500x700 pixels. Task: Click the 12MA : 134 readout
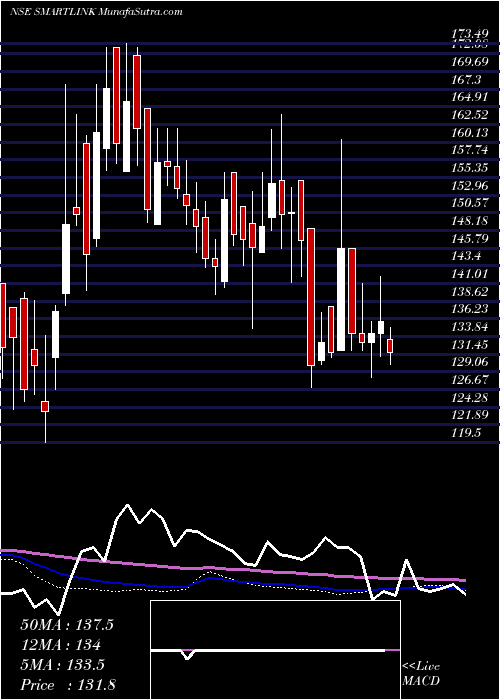tap(60, 644)
